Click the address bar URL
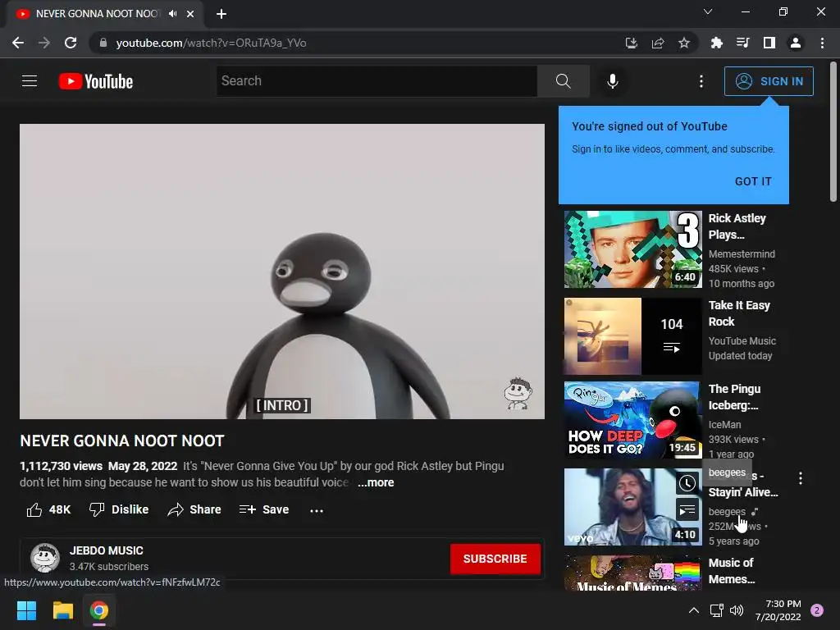Screen dimensions: 840x630 pos(211,43)
